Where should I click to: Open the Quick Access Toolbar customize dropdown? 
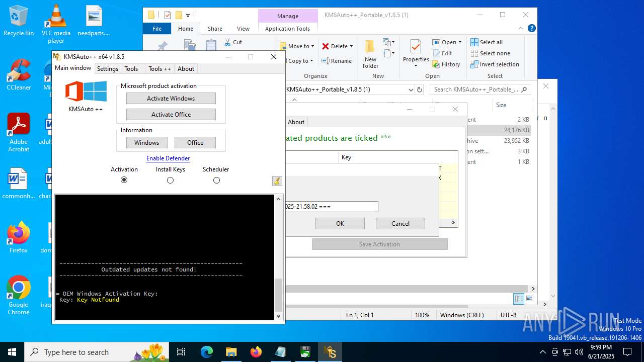188,15
